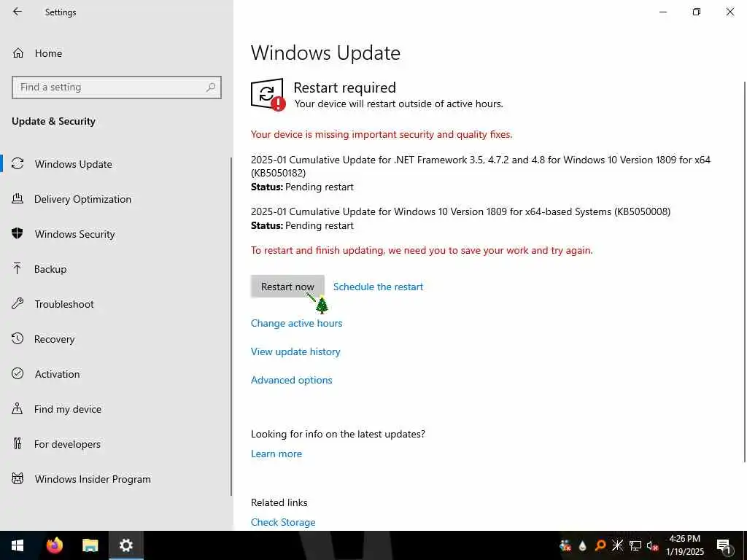Image resolution: width=747 pixels, height=560 pixels.
Task: Click Schedule the restart link
Action: point(379,287)
